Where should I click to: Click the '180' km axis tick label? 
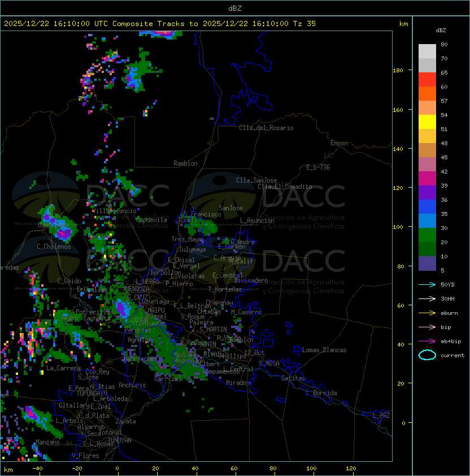pos(398,70)
